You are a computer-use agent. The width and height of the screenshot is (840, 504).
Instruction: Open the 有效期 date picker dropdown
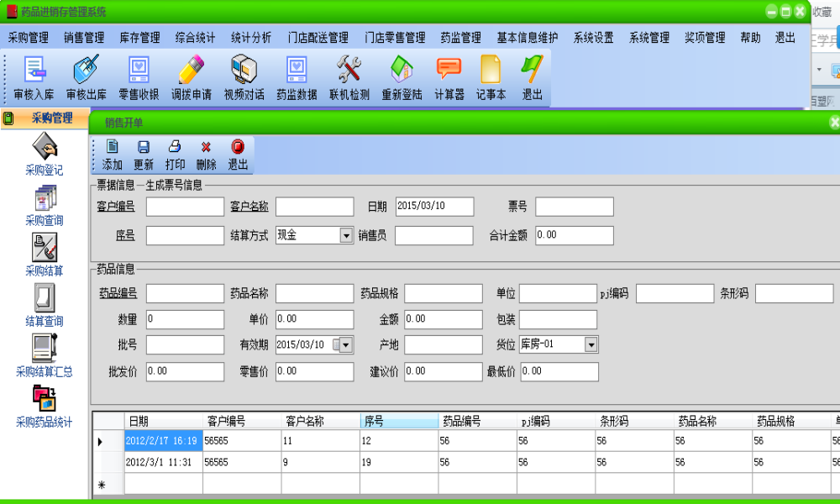(x=345, y=345)
